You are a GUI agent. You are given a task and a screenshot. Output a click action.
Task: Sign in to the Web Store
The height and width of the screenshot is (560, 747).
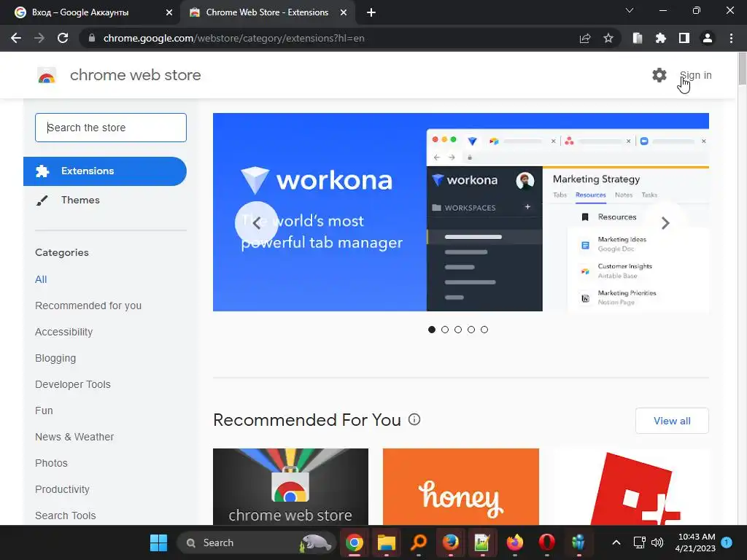tap(695, 75)
